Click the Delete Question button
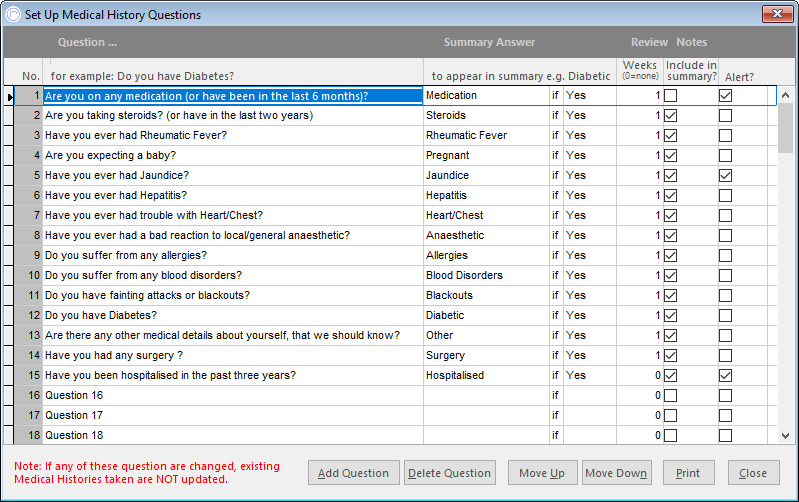 click(x=449, y=473)
